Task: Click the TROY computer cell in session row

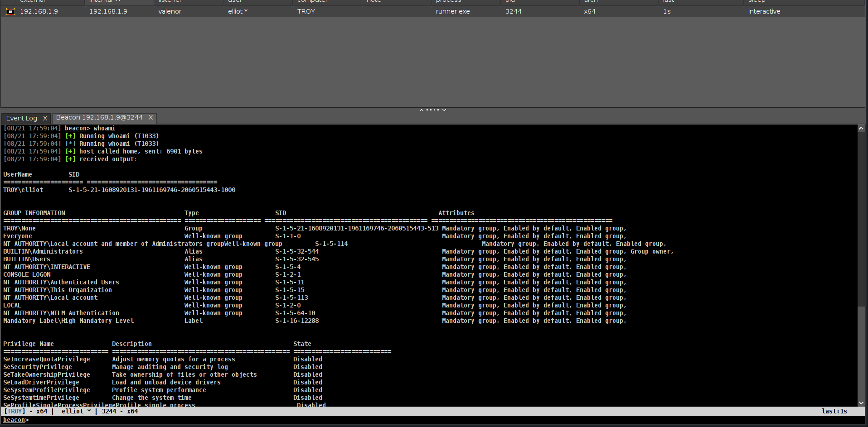Action: point(306,11)
